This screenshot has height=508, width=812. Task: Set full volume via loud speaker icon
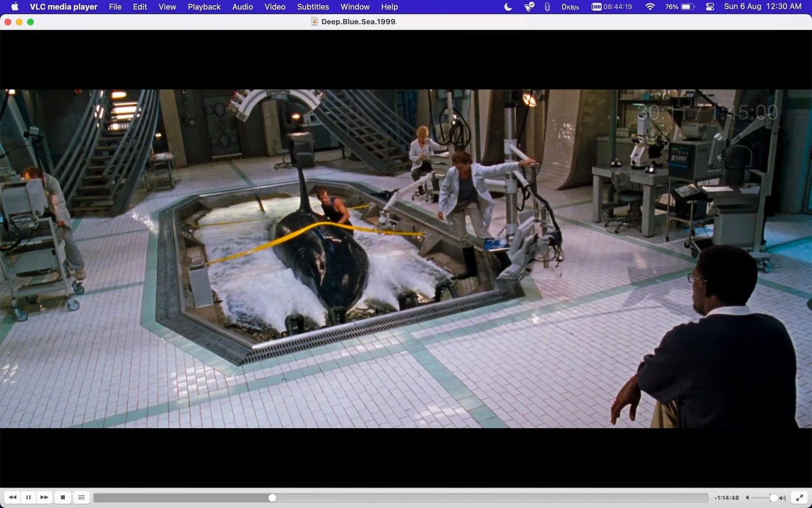(782, 498)
